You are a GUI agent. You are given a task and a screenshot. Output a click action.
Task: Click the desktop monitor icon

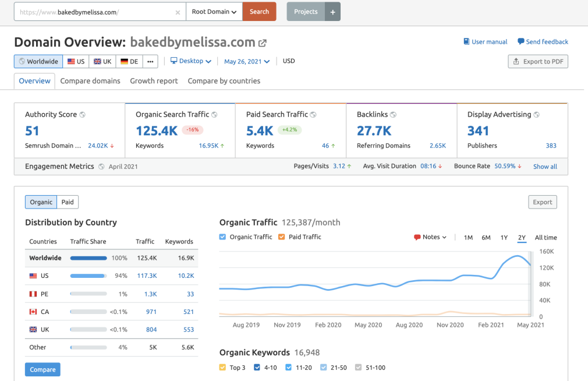173,61
